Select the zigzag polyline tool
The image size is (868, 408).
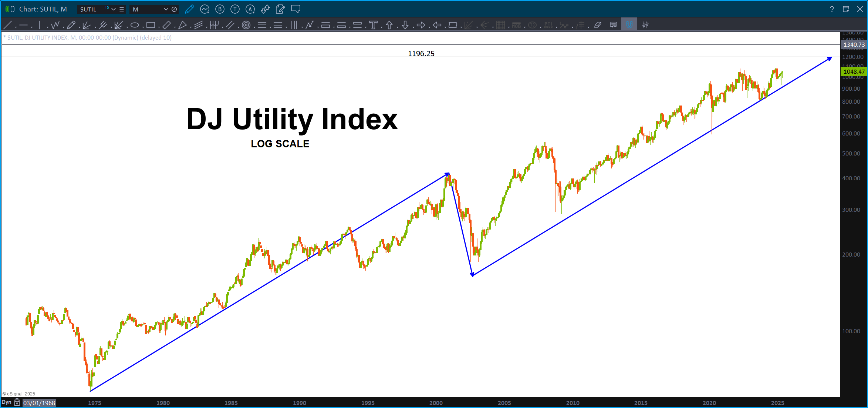(55, 25)
